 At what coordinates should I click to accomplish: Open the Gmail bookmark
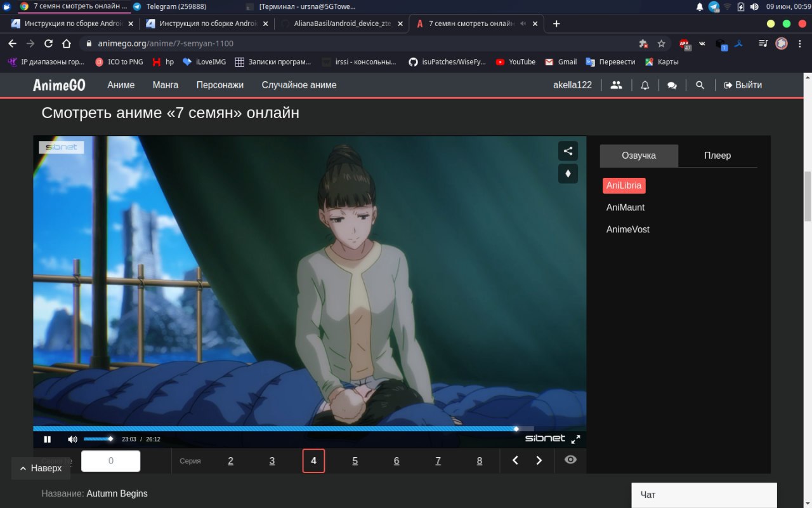coord(561,62)
